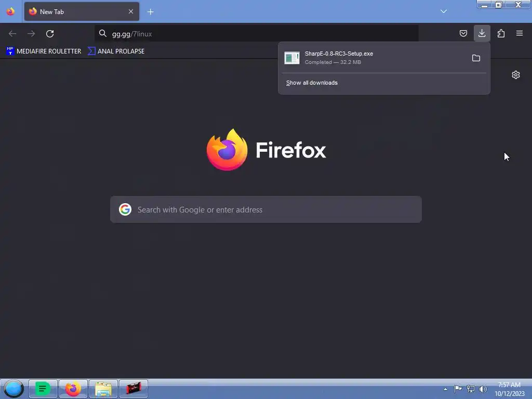Click Show all downloads
This screenshot has height=399, width=532.
(312, 83)
